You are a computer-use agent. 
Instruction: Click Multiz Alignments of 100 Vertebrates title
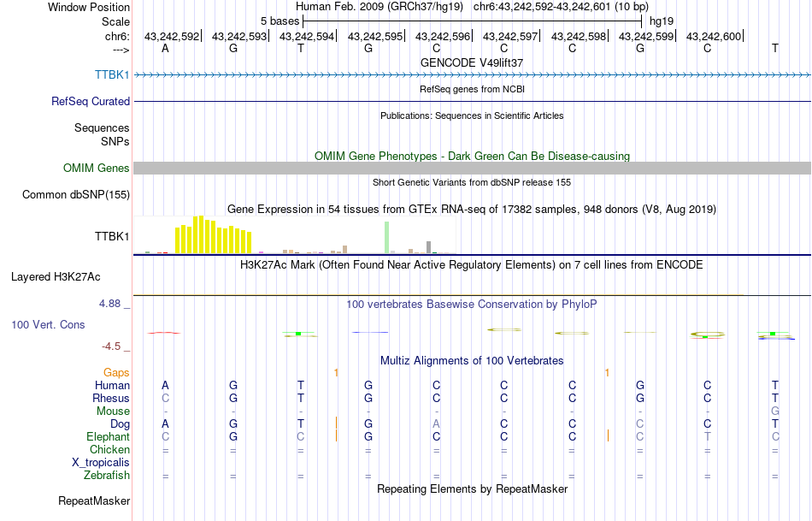[x=472, y=361]
